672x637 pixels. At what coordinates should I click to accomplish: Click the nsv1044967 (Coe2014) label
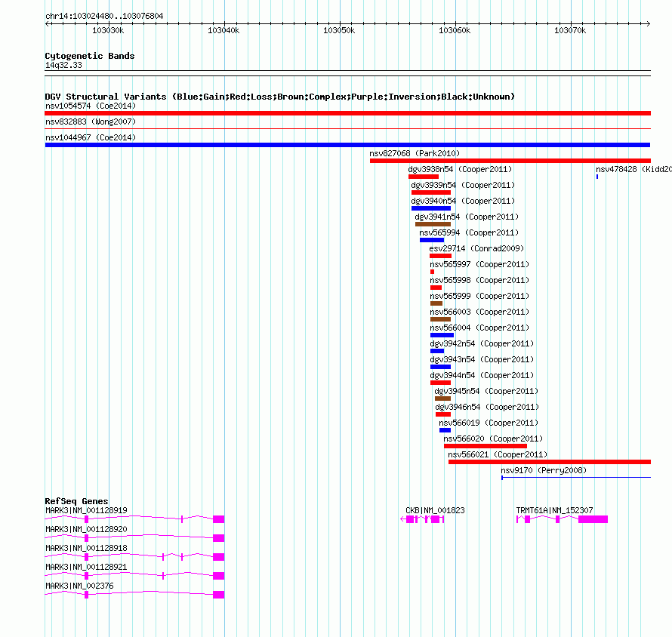91,137
